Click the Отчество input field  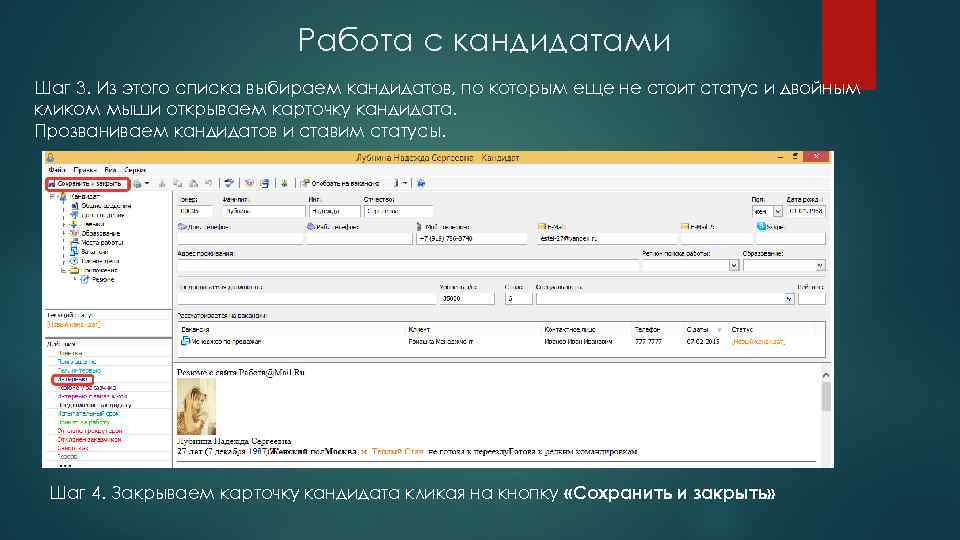tap(398, 211)
